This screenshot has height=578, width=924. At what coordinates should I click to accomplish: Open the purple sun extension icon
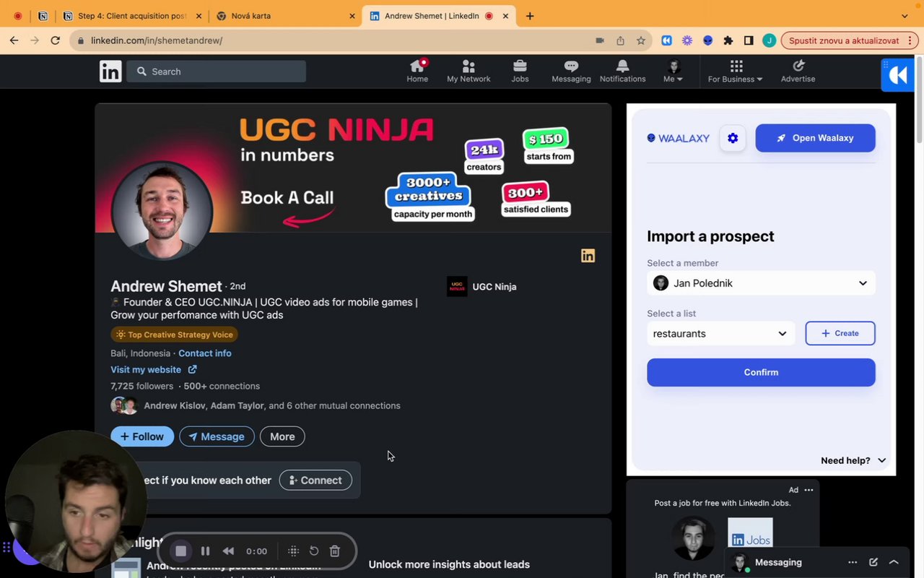[687, 40]
